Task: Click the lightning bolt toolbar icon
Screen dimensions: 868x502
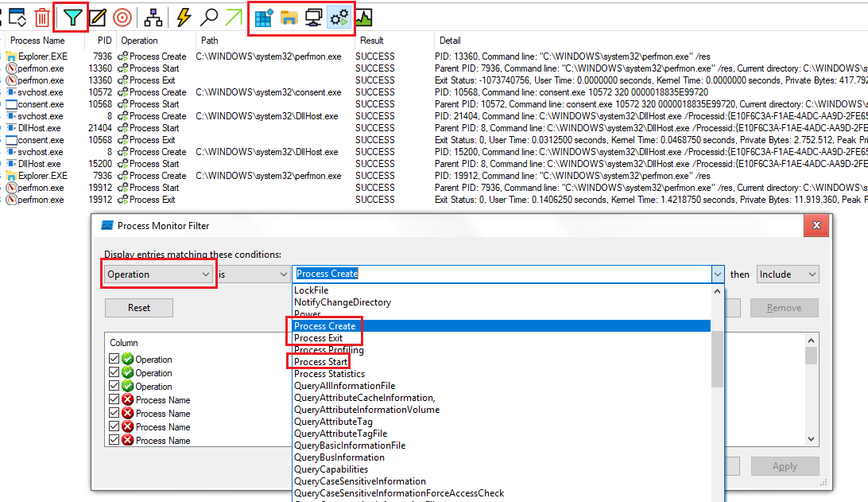Action: (x=184, y=18)
